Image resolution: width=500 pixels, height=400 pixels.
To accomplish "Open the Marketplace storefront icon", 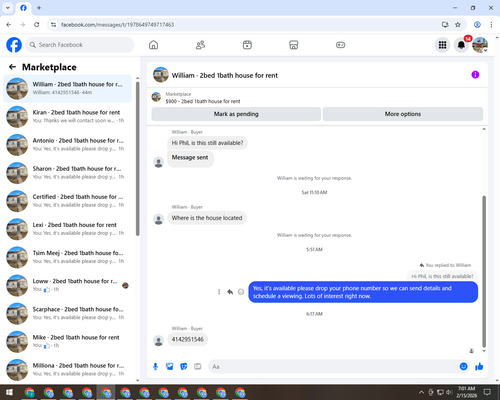I will coord(294,45).
